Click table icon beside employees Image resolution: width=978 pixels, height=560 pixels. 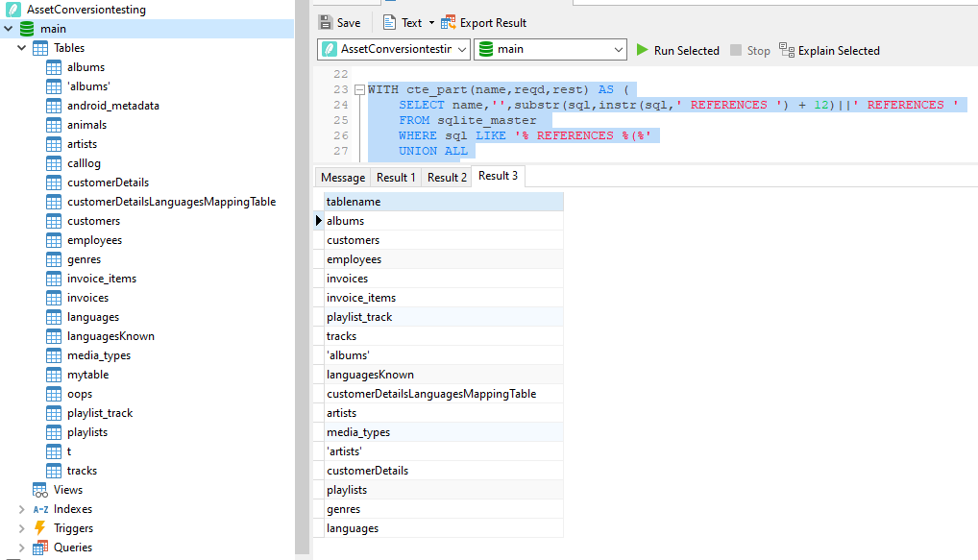click(x=54, y=240)
